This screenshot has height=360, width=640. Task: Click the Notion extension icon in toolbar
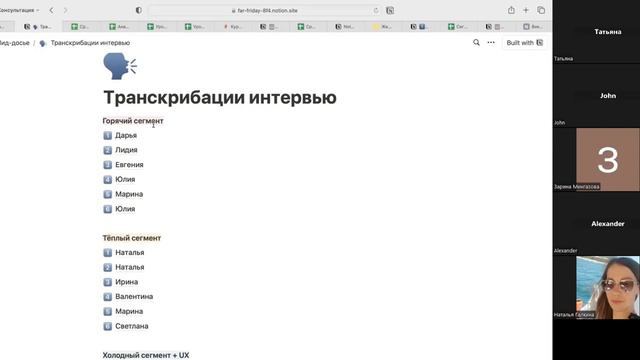[390, 11]
